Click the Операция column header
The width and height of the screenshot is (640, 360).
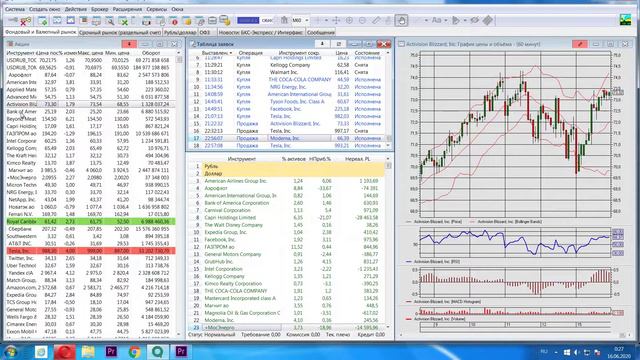[250, 53]
